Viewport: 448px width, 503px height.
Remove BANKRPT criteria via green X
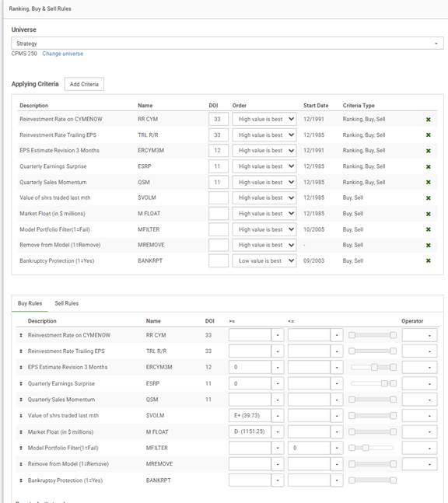[428, 260]
